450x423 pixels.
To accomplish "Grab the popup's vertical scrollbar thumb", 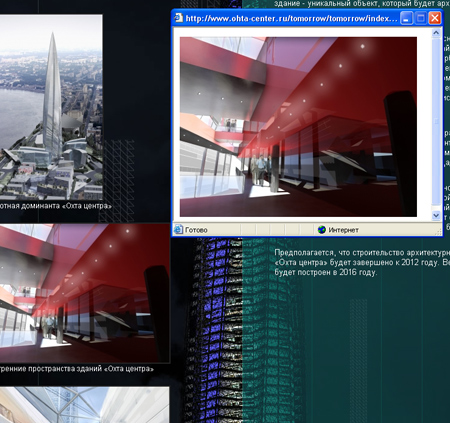I will 436,121.
